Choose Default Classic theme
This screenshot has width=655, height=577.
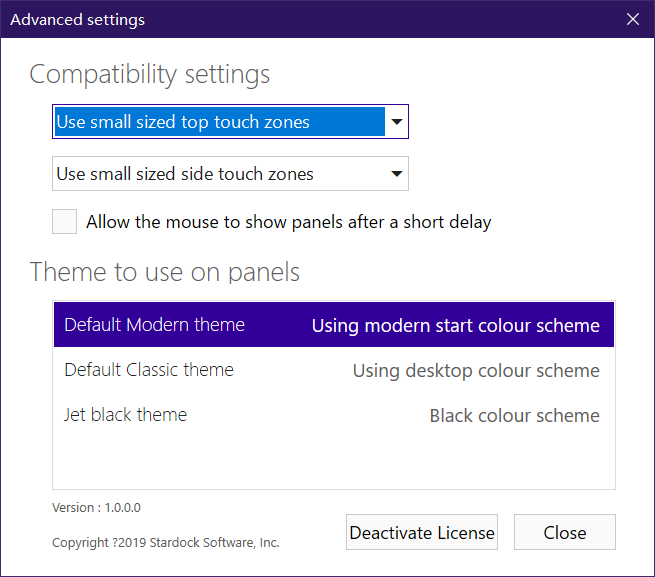point(149,370)
